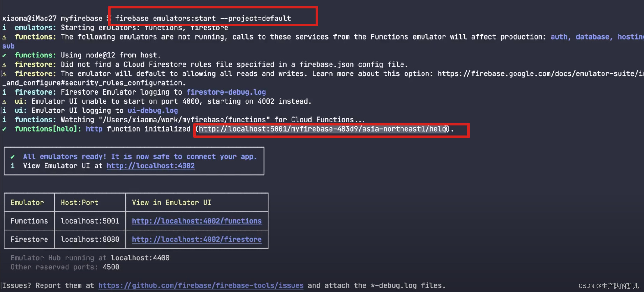Click the ui-debug.log file name
The image size is (644, 292).
point(153,111)
